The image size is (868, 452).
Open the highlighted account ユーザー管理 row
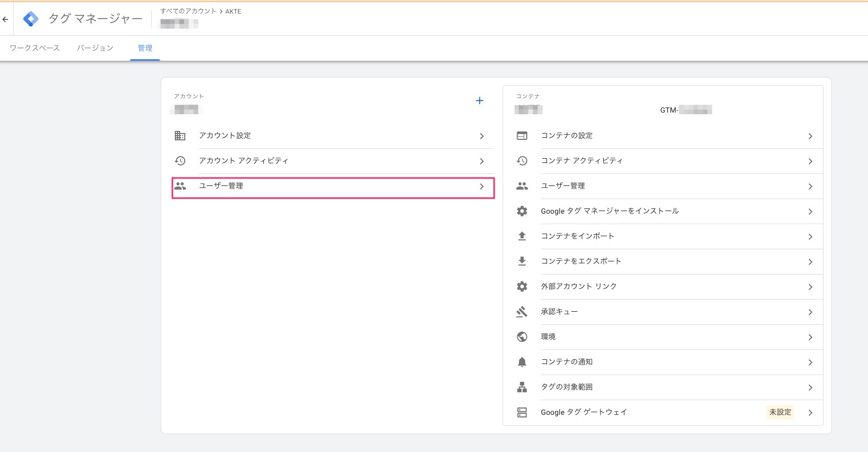tap(333, 186)
